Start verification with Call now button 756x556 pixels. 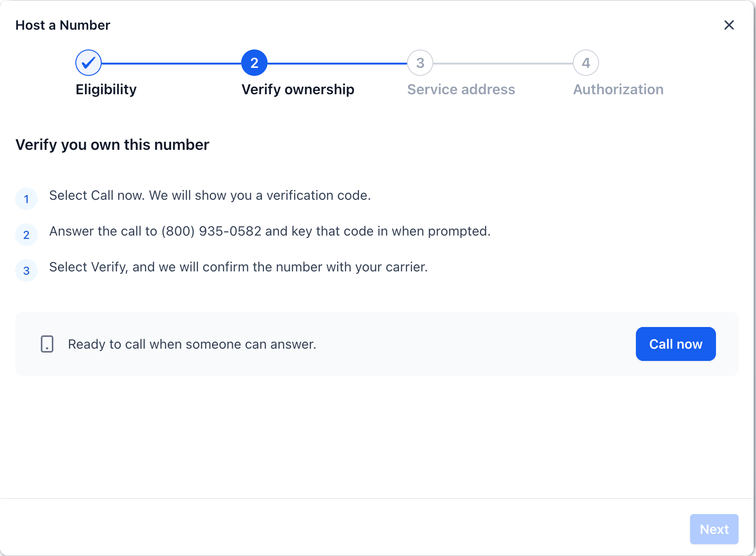coord(676,344)
